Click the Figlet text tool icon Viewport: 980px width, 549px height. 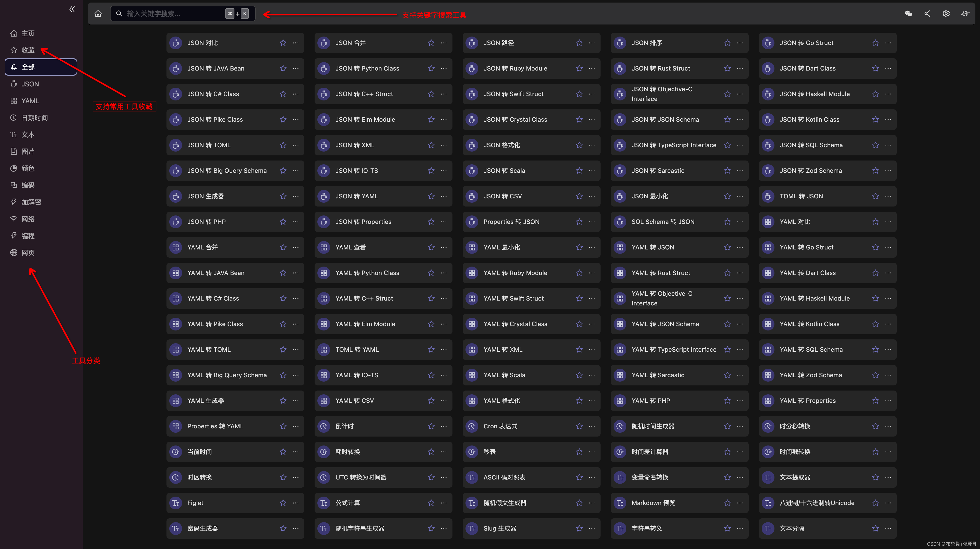click(175, 503)
